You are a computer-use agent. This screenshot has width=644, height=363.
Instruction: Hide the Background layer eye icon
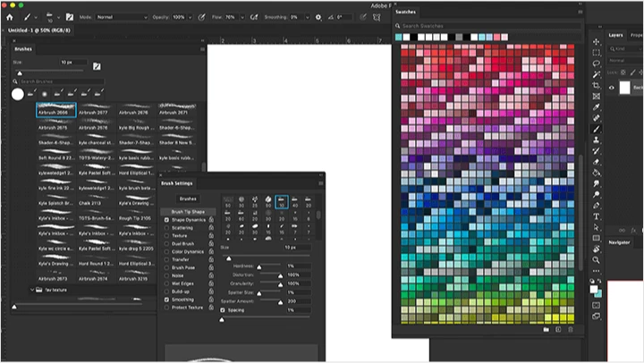pos(612,88)
